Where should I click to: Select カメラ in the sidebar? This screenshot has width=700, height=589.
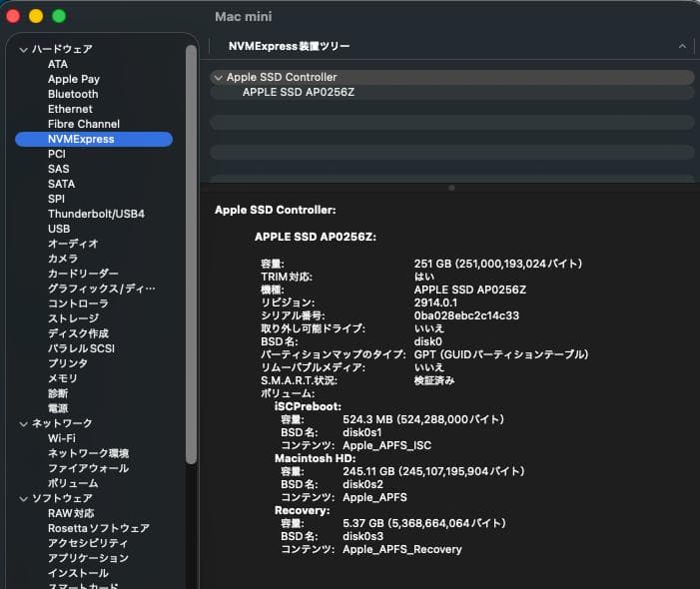[x=63, y=259]
